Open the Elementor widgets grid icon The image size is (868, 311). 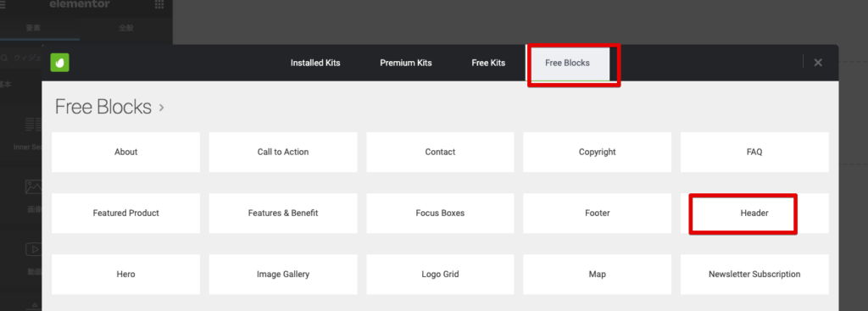159,4
